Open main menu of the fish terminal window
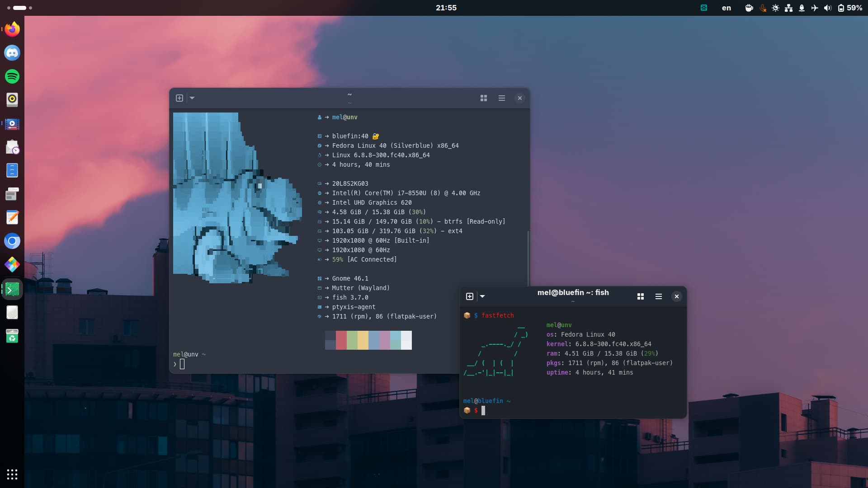Screen dimensions: 868x488 659,296
